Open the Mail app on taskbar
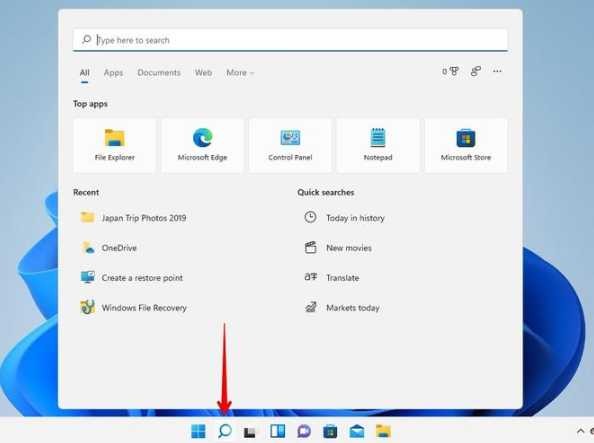 pos(356,431)
